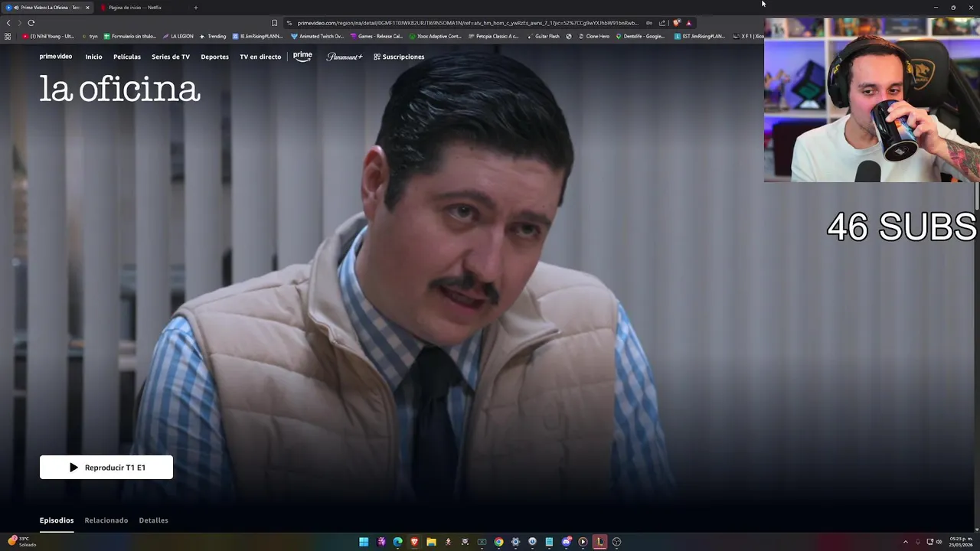Open the Trending bookmark
Image resolution: width=980 pixels, height=551 pixels.
pos(213,36)
